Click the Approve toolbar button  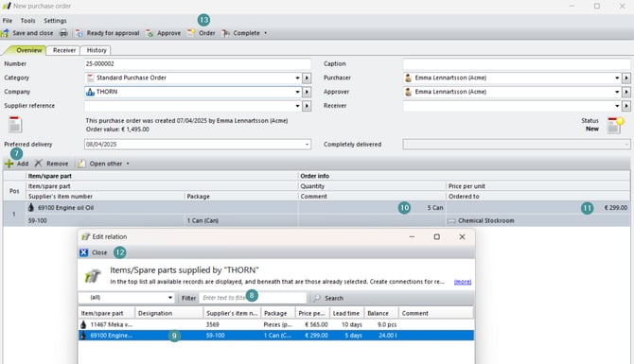tap(164, 33)
